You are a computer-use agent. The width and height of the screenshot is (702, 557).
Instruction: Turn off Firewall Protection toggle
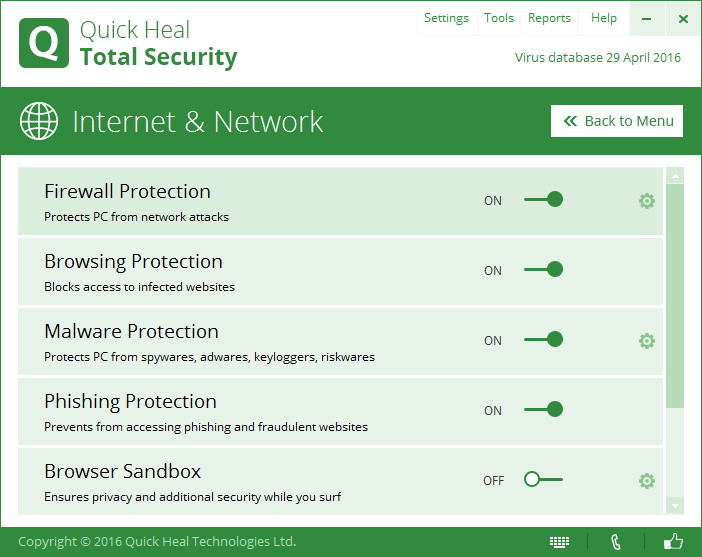[x=544, y=199]
